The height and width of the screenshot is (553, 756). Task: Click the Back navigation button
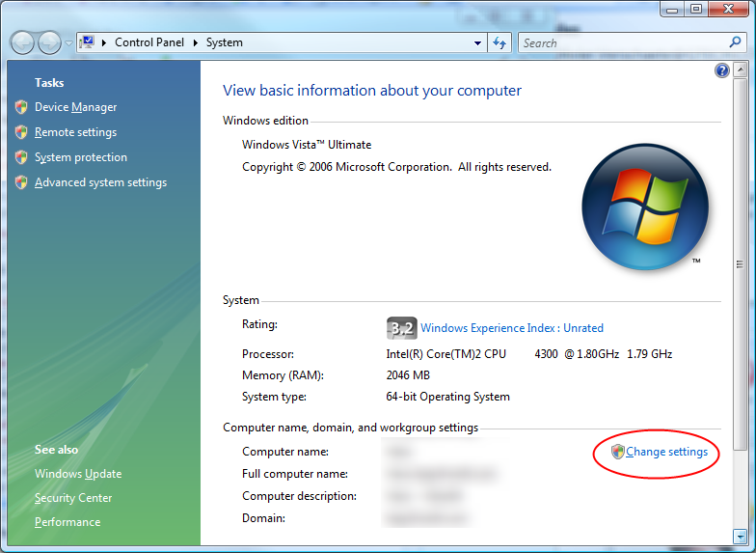coord(22,42)
